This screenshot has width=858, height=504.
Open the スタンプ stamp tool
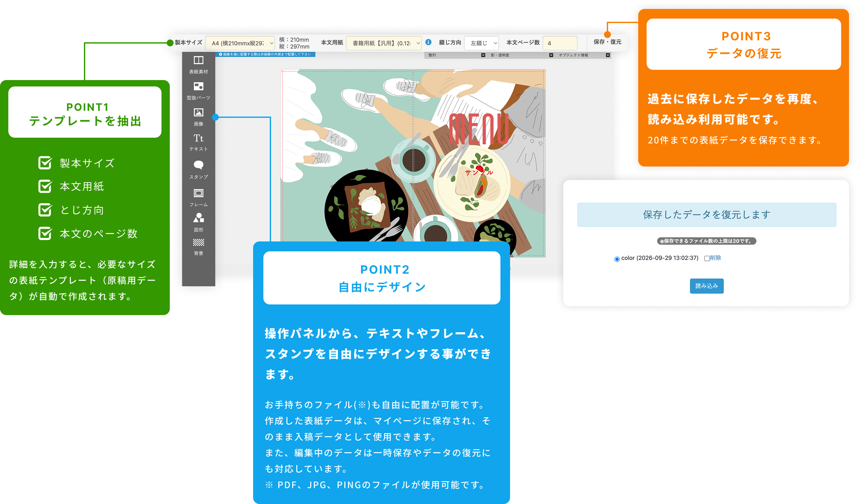(199, 169)
